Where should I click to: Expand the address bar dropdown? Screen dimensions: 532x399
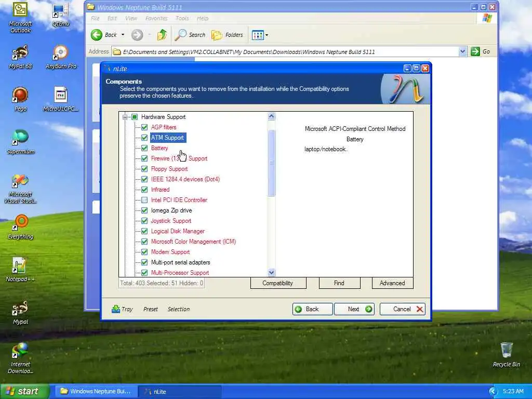pyautogui.click(x=462, y=51)
